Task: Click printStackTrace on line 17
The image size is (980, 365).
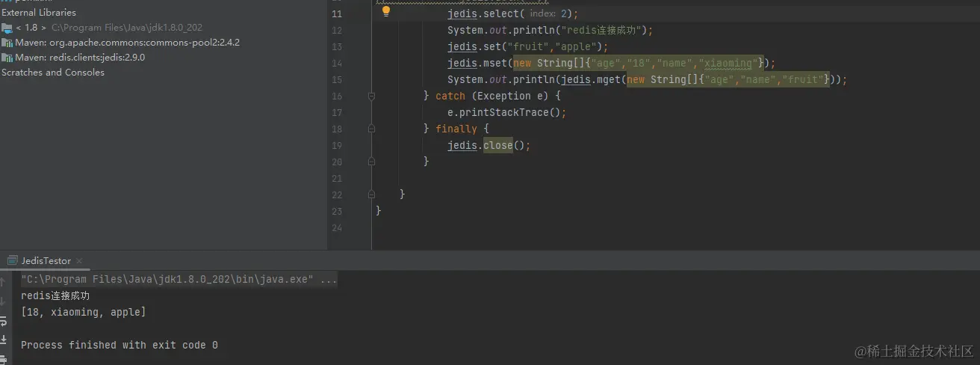Action: [504, 112]
